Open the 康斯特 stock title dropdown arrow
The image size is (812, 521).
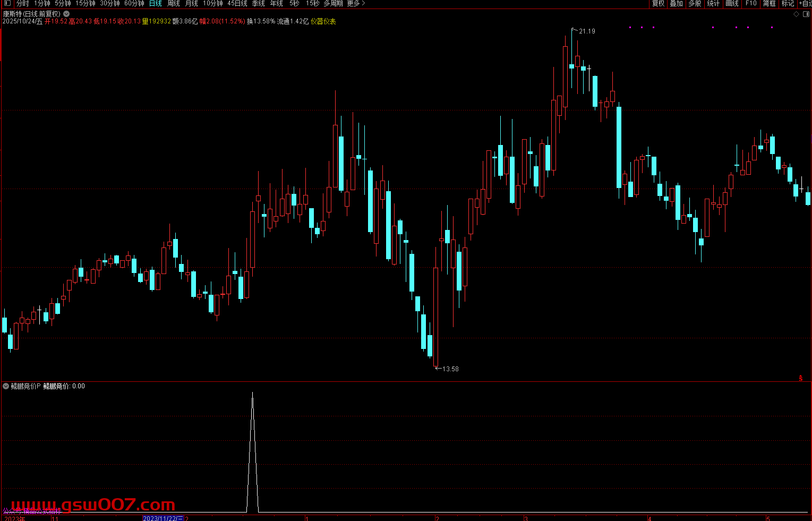click(x=66, y=14)
